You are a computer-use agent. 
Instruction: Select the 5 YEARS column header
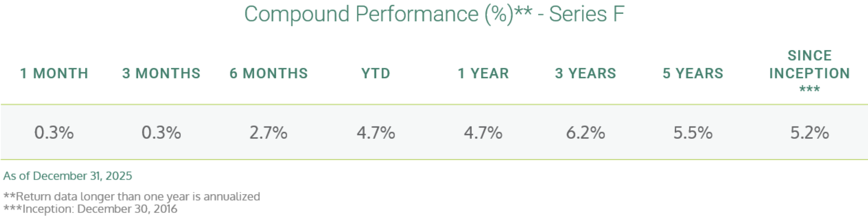pyautogui.click(x=693, y=73)
